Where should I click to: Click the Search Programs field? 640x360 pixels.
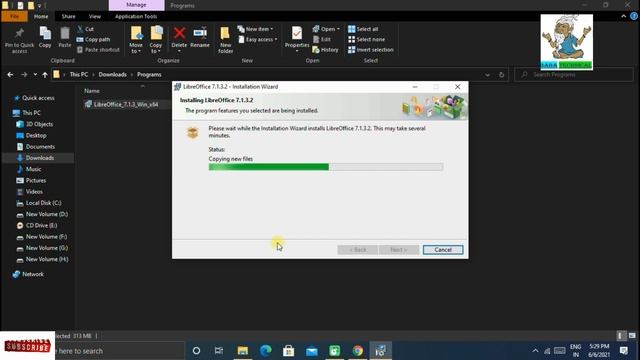pos(573,75)
